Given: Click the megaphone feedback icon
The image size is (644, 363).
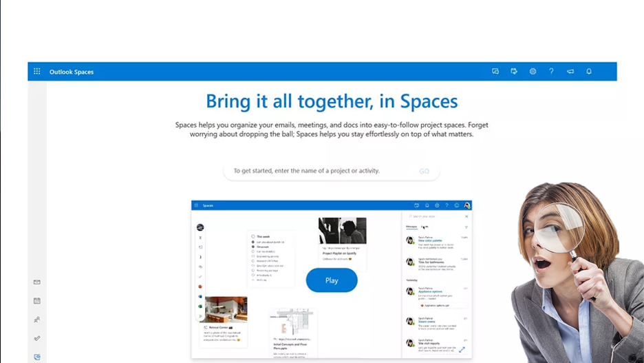Looking at the screenshot, I should (570, 72).
